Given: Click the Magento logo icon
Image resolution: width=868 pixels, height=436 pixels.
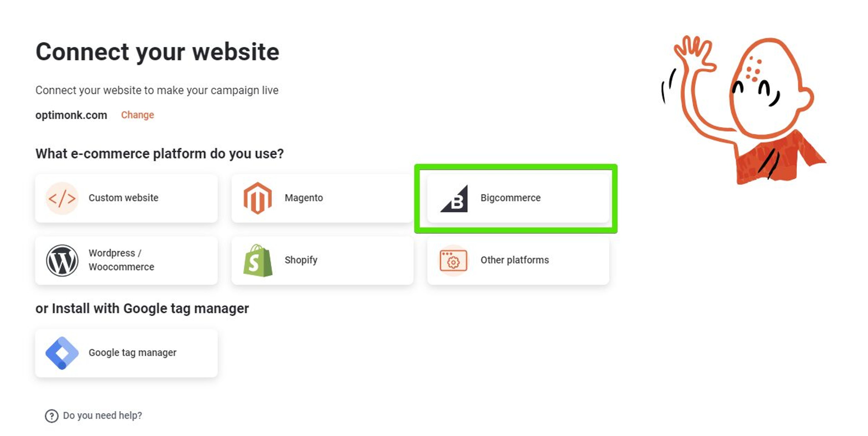Looking at the screenshot, I should [x=258, y=198].
